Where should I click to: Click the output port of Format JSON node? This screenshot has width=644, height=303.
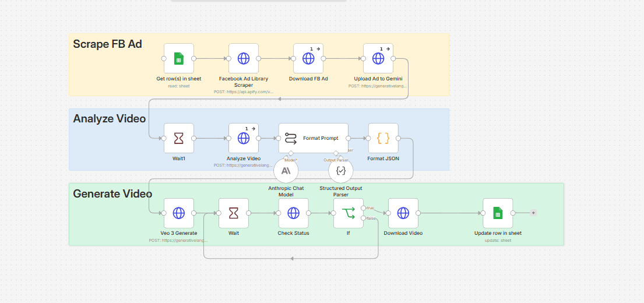click(398, 138)
